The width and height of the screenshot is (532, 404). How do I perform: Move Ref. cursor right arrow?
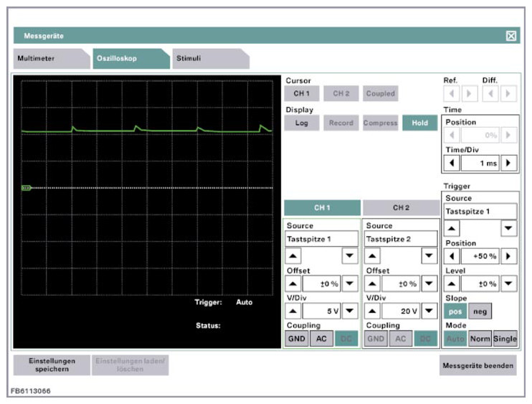click(469, 93)
